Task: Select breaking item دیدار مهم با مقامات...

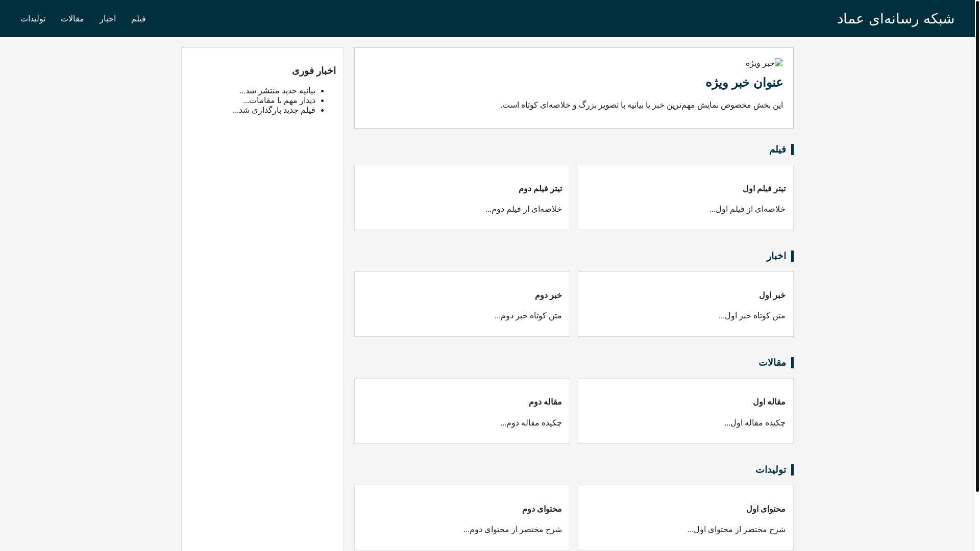Action: pyautogui.click(x=279, y=101)
